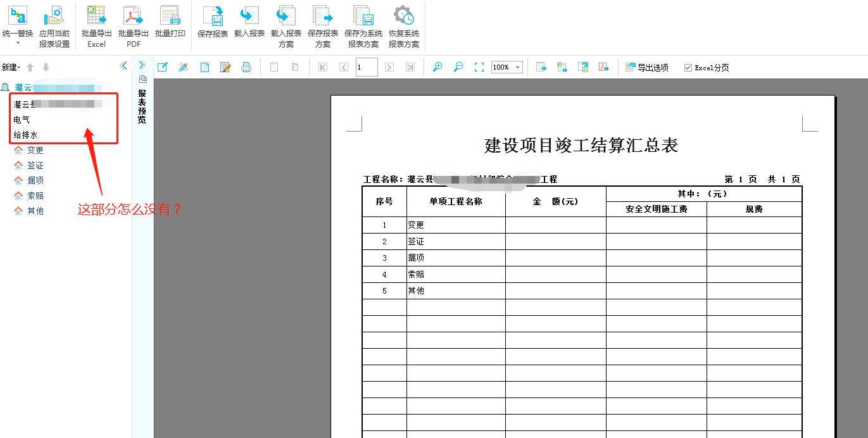The image size is (868, 438).
Task: Select the 报表预览 vertical tab
Action: coord(142,106)
